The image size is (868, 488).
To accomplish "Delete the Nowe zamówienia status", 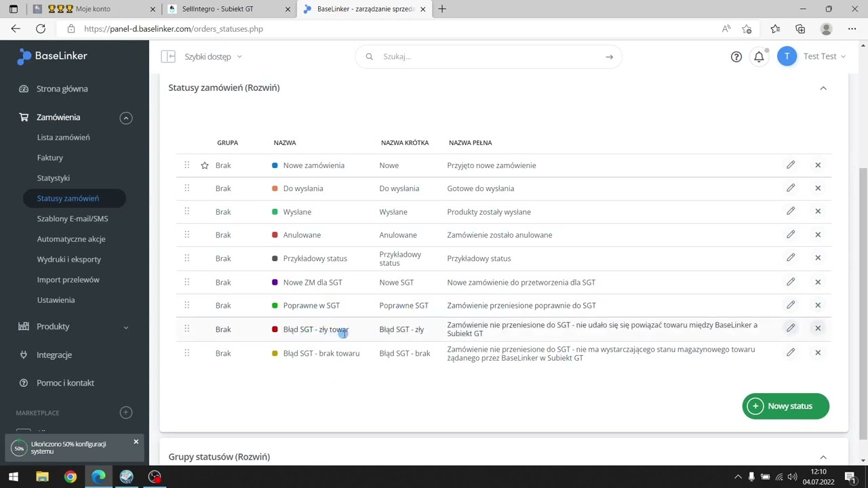I will click(x=818, y=165).
